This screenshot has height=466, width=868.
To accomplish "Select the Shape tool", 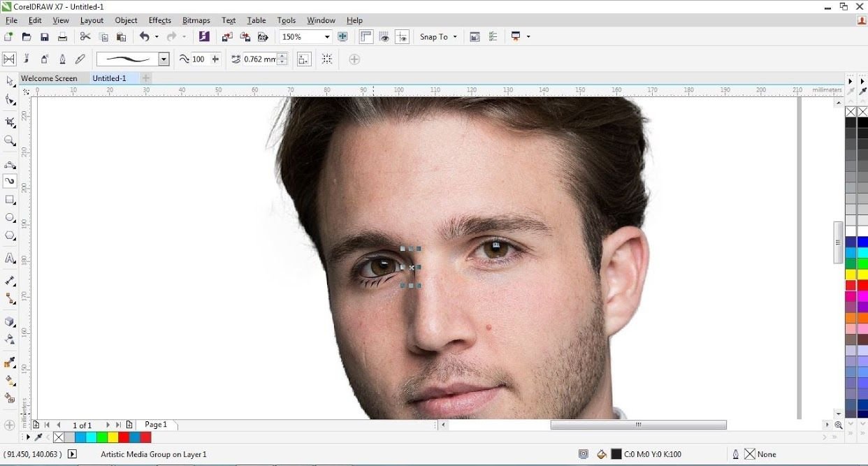I will (10, 101).
